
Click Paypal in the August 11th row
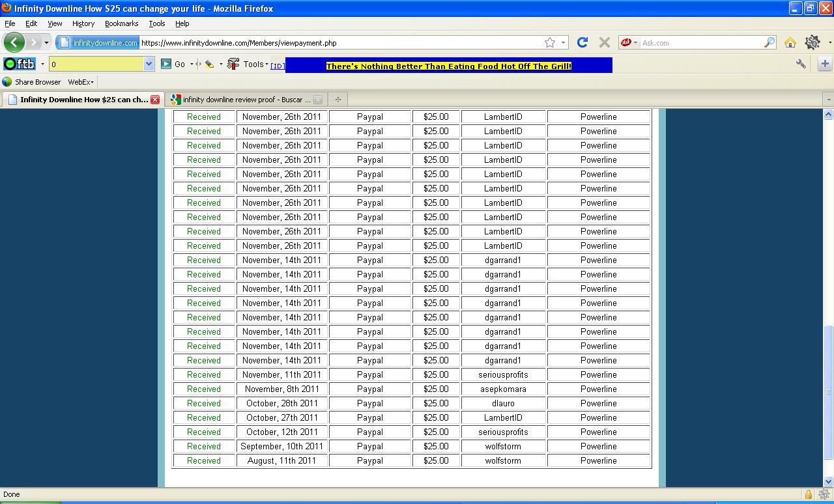coord(370,460)
